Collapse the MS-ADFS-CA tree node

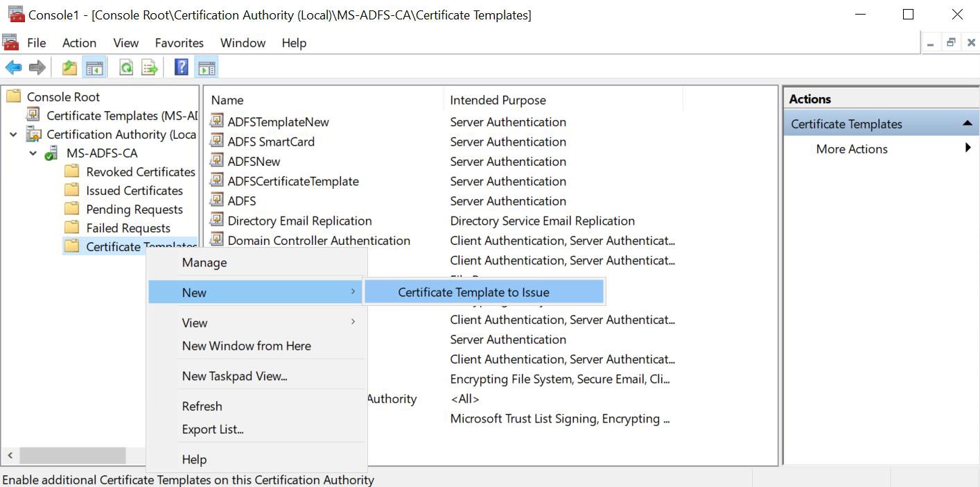coord(33,153)
